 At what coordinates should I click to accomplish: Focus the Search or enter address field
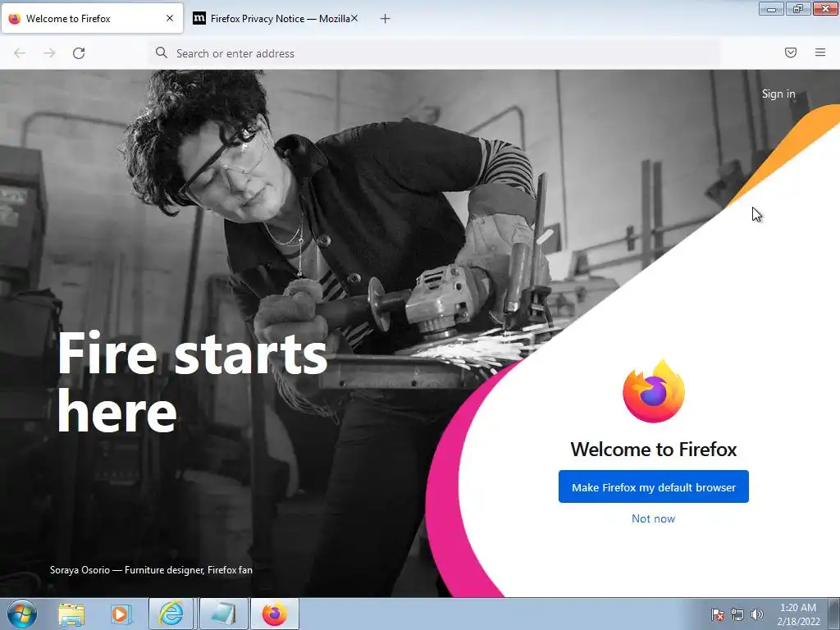tap(434, 53)
